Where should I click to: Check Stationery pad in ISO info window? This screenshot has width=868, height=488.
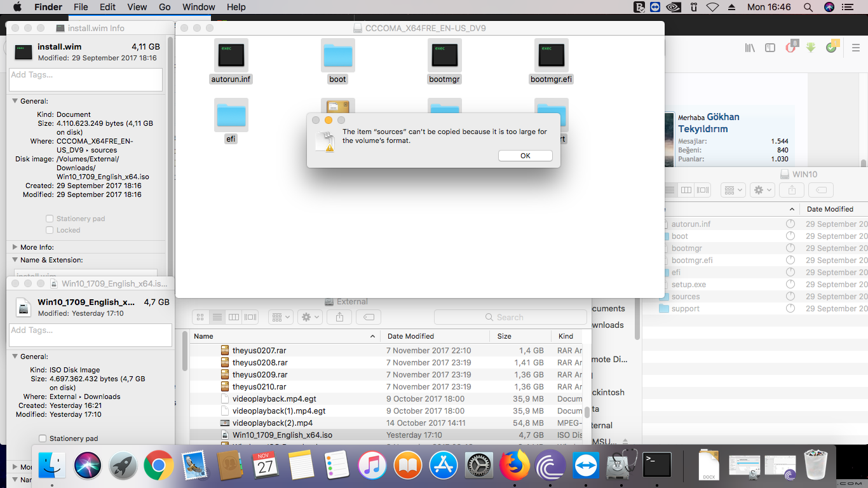tap(43, 438)
